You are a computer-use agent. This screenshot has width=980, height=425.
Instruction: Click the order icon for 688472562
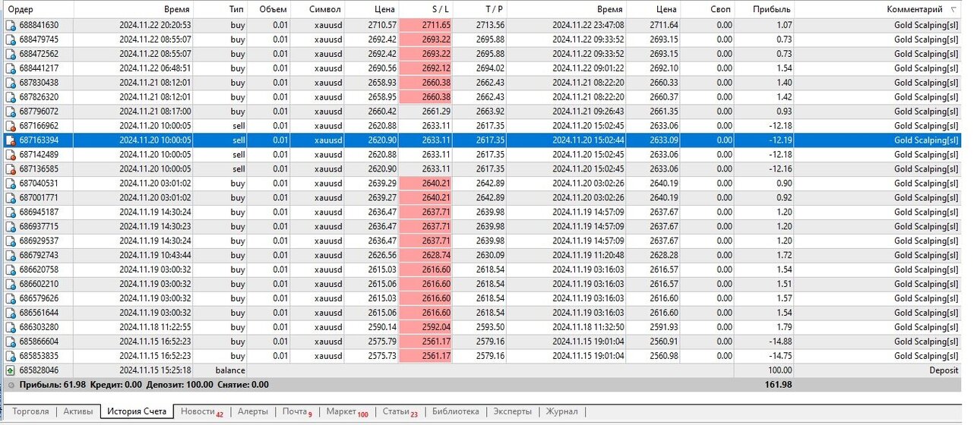point(11,54)
